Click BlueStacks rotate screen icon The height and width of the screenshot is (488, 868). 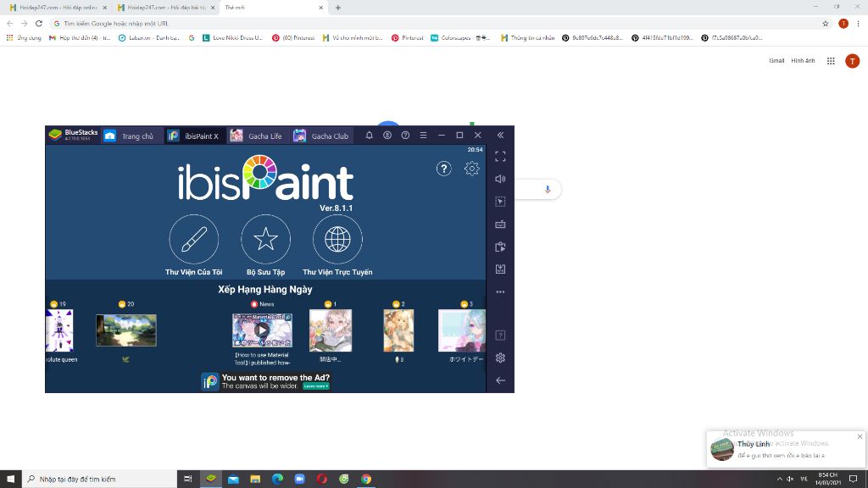tap(500, 247)
